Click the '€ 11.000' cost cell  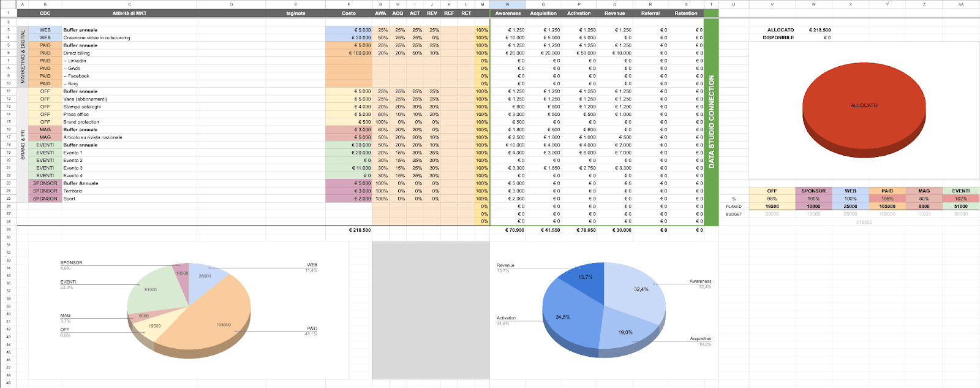click(x=349, y=168)
